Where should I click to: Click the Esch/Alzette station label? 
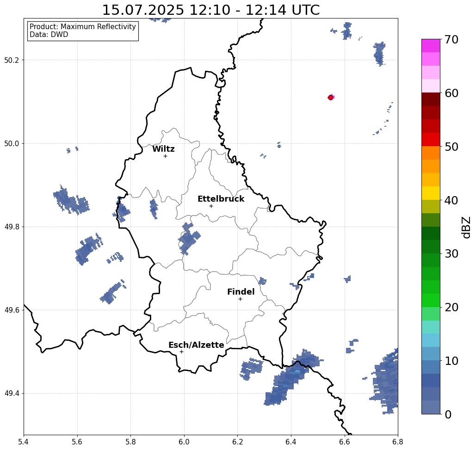pos(196,345)
